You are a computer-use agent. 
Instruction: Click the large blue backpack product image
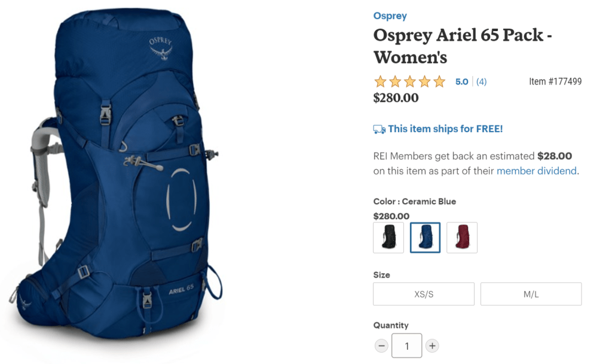click(x=116, y=176)
